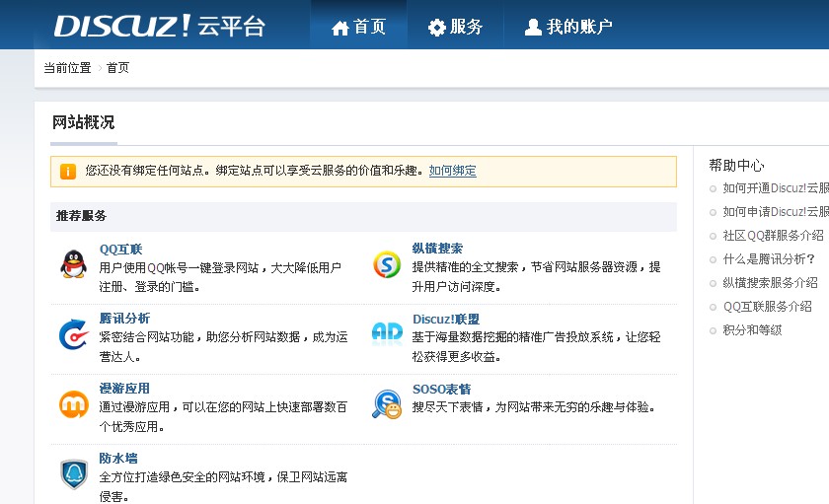The height and width of the screenshot is (504, 829).
Task: Click description 基于海量数据挖掘的精准广告投放系统
Action: [x=513, y=337]
